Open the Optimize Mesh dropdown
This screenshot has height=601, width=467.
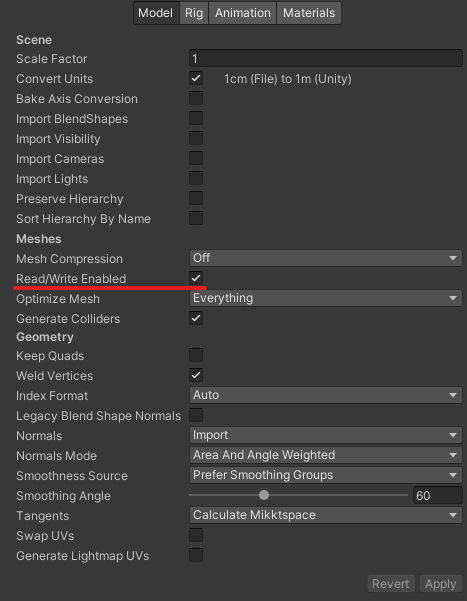pos(326,298)
